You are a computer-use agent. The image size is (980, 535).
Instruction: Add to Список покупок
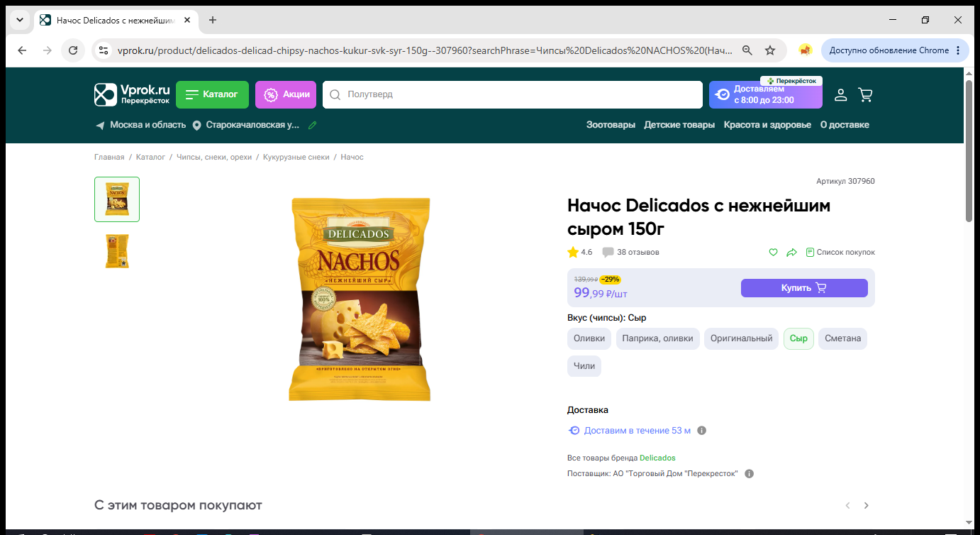[x=840, y=253]
